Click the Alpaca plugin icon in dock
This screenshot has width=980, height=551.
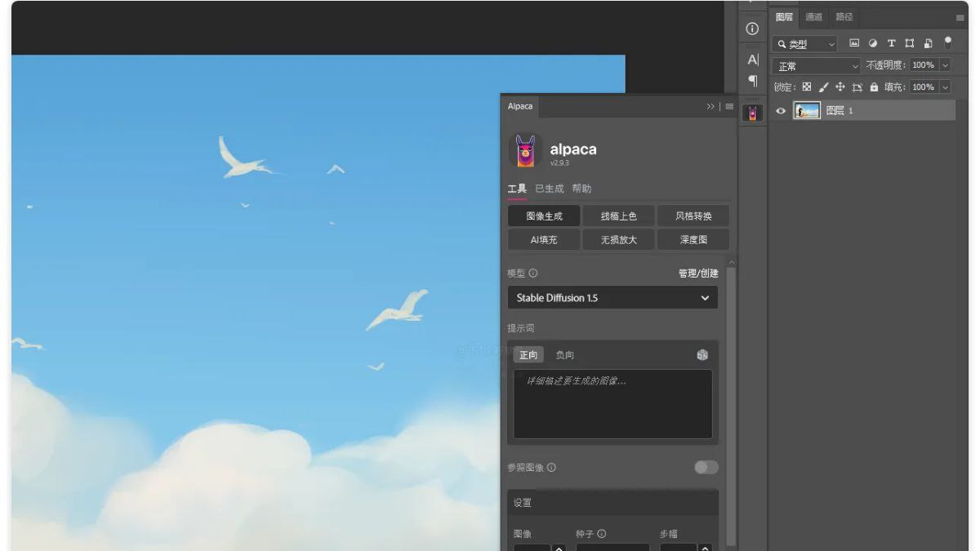[753, 112]
